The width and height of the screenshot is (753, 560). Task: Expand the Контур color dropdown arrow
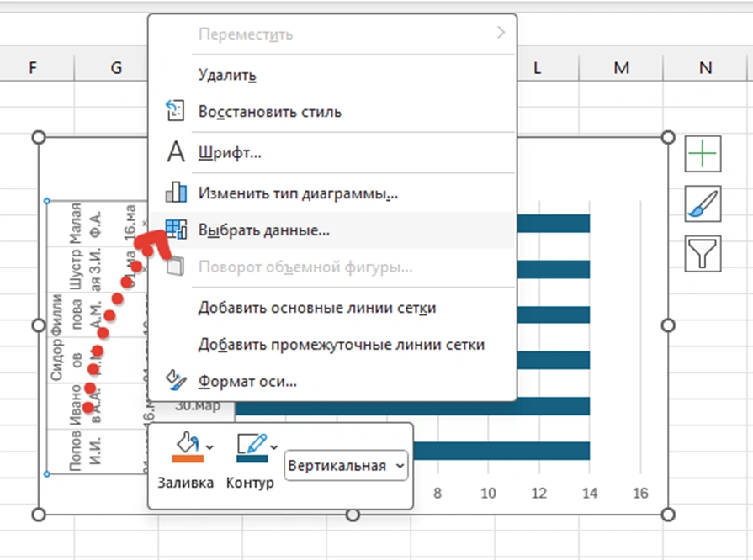(273, 447)
